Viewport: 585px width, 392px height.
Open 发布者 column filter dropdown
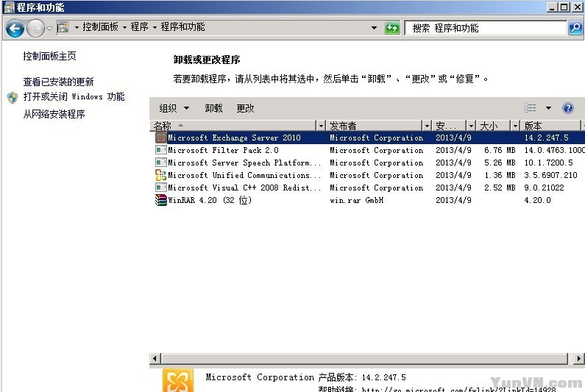428,126
